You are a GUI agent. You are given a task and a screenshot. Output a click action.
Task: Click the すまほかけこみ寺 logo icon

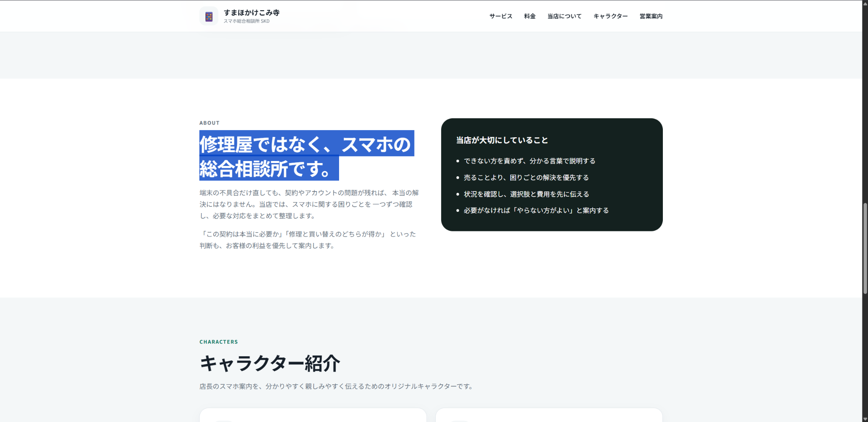coord(209,16)
